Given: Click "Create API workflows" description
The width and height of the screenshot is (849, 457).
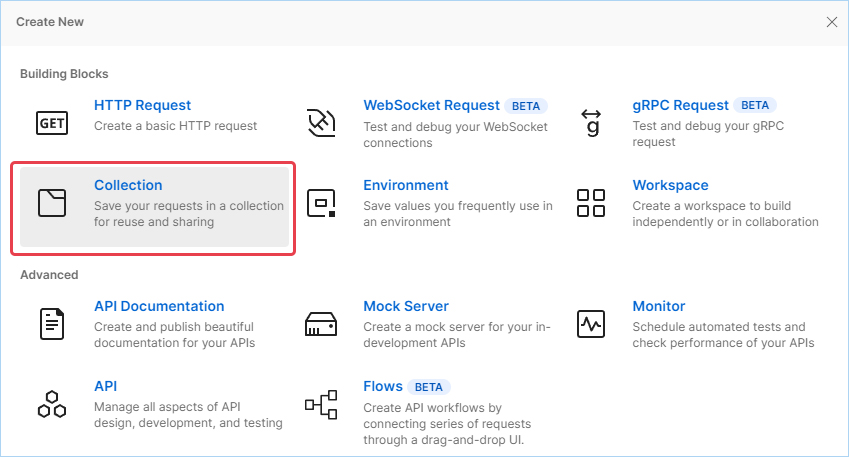Looking at the screenshot, I should pos(447,423).
